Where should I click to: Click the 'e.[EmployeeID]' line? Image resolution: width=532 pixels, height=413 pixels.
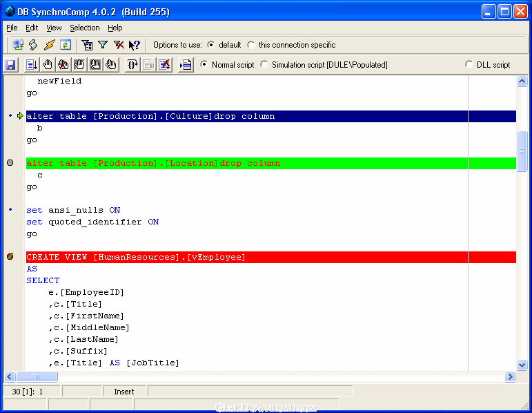[86, 292]
